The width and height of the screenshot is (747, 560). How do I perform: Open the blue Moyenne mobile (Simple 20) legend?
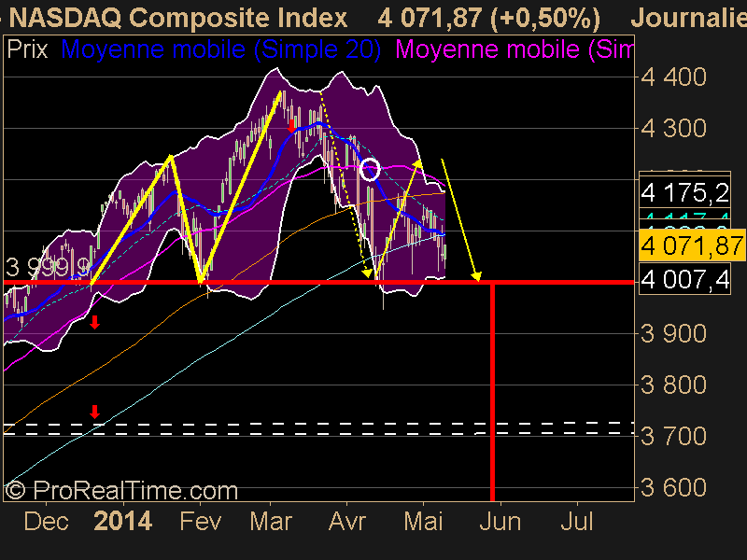(x=221, y=49)
